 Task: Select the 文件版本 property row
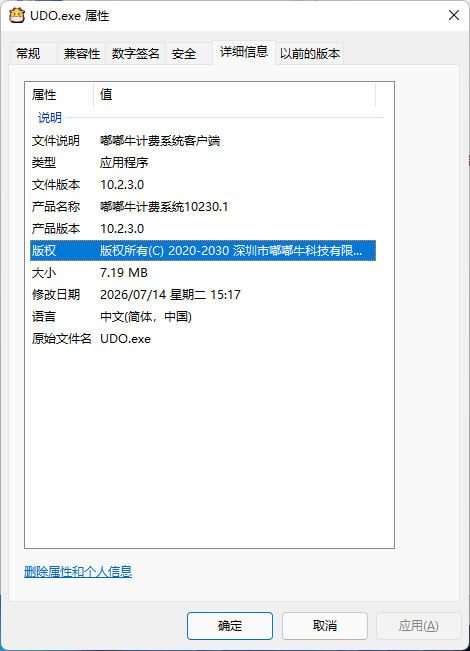[x=203, y=185]
